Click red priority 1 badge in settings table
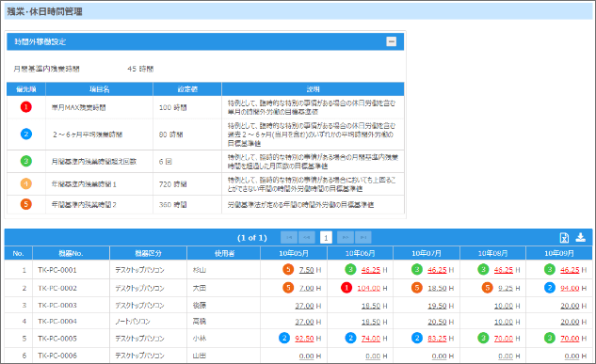 click(25, 107)
